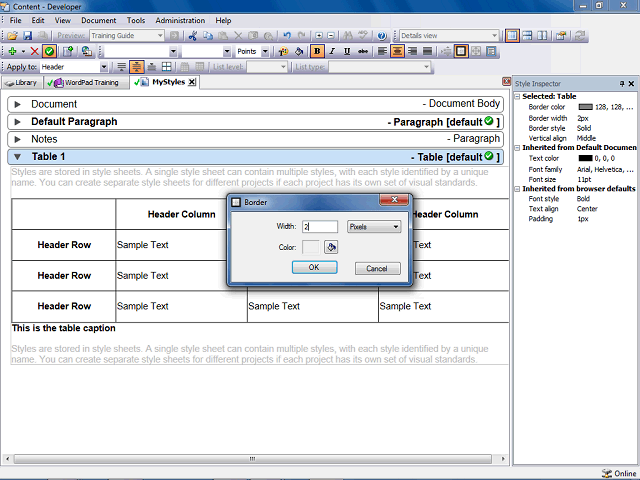Toggle Bold formatting

(317, 51)
